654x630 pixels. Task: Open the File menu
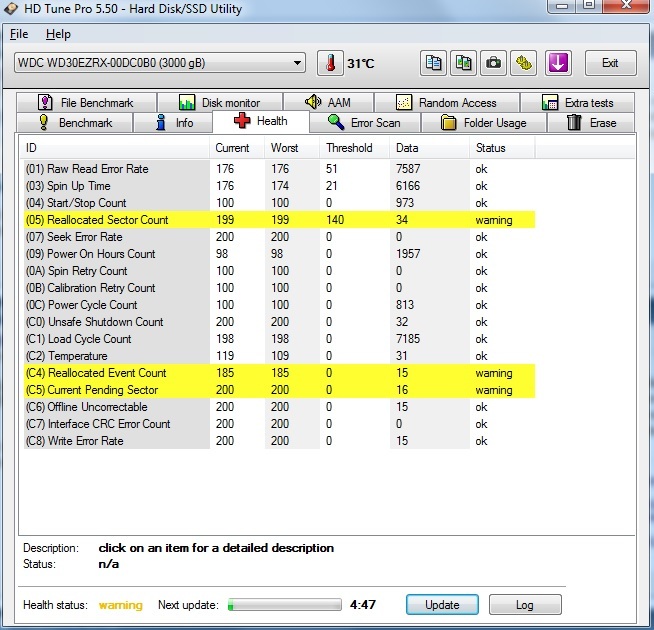pyautogui.click(x=19, y=34)
